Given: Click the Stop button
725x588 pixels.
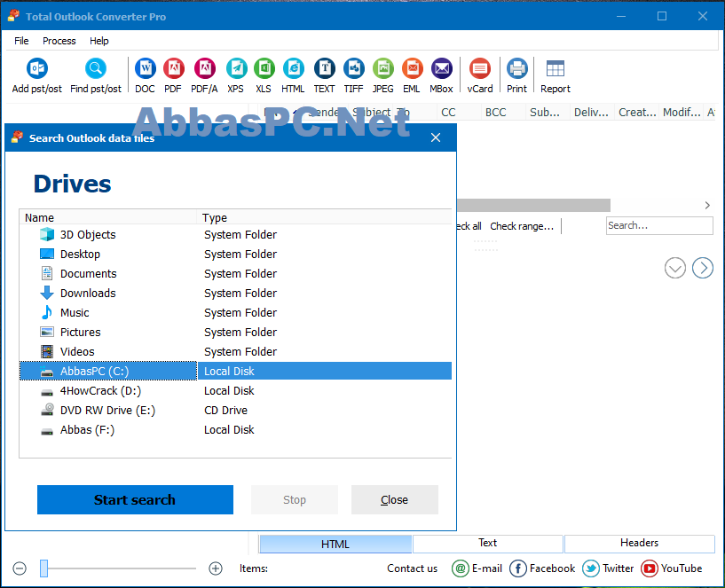Looking at the screenshot, I should pyautogui.click(x=295, y=499).
